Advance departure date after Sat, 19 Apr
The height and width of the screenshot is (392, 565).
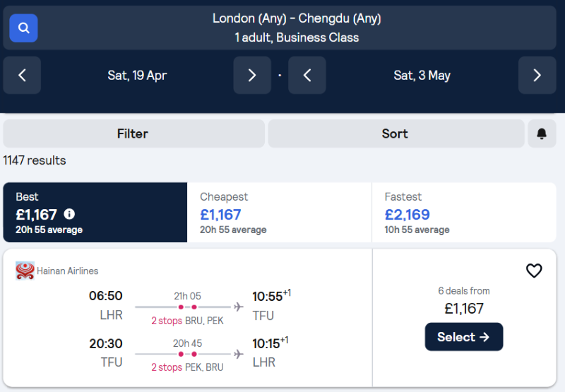pos(252,76)
